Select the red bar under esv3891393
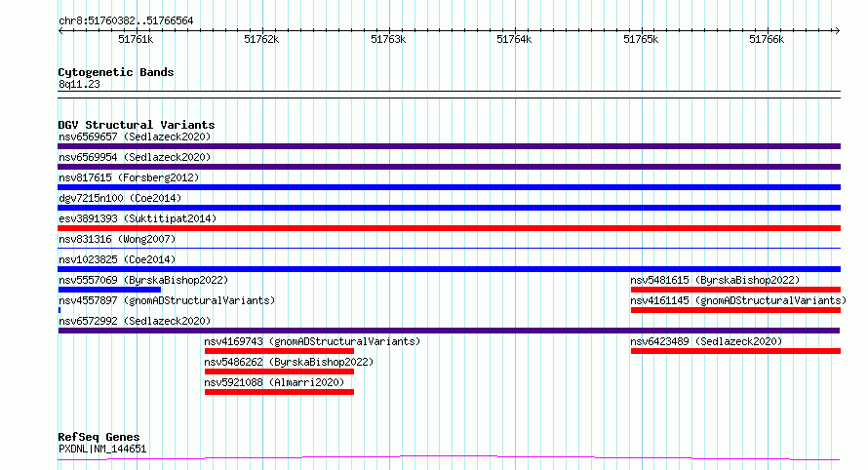The width and height of the screenshot is (868, 470). pos(449,228)
